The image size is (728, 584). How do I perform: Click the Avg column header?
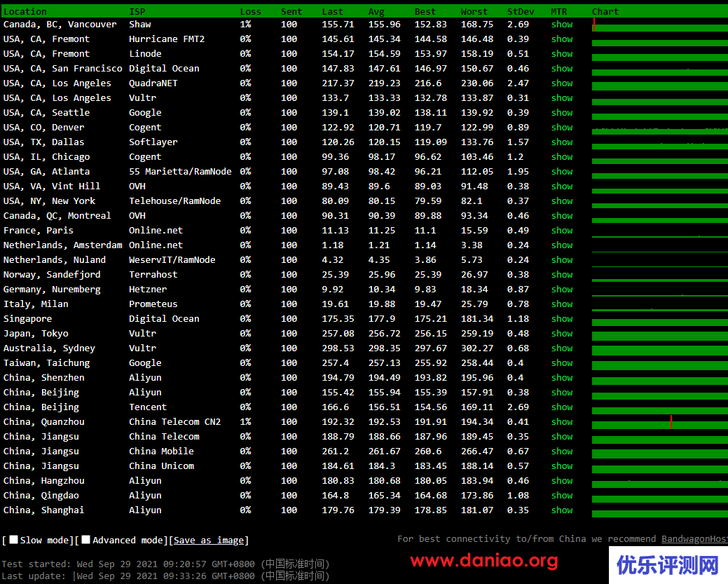[376, 12]
